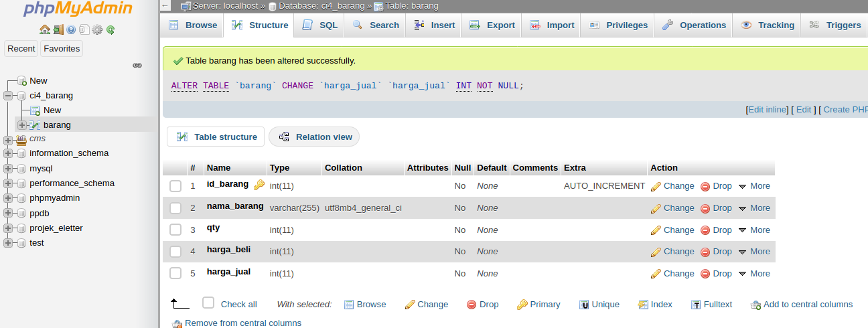Open the Operations tab
868x328 pixels.
[695, 25]
